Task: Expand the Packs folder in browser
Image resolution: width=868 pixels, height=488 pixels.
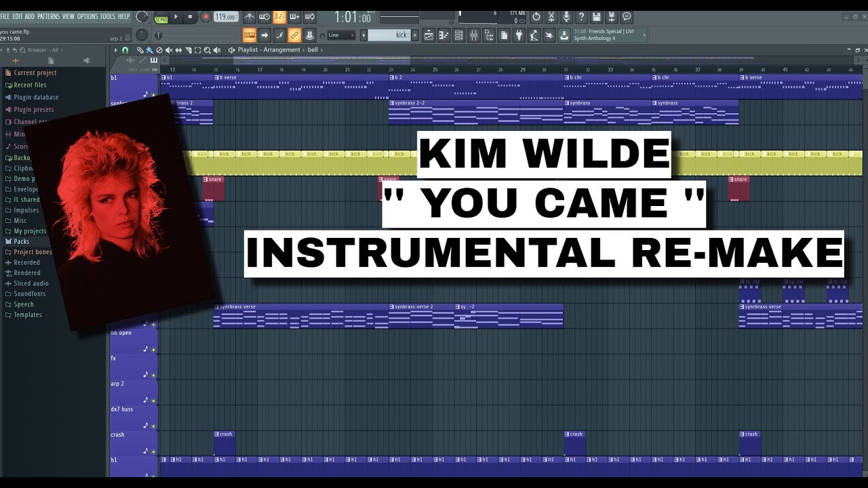Action: coord(22,241)
